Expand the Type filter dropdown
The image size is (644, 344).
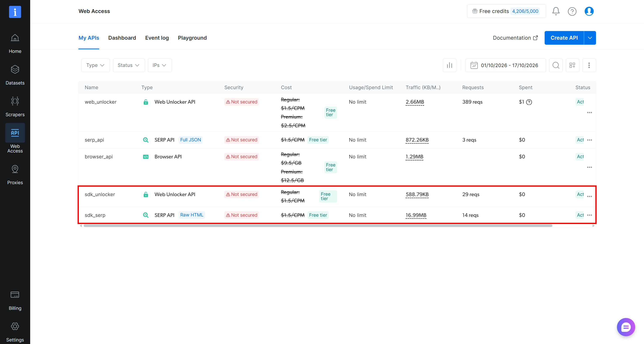pos(96,65)
